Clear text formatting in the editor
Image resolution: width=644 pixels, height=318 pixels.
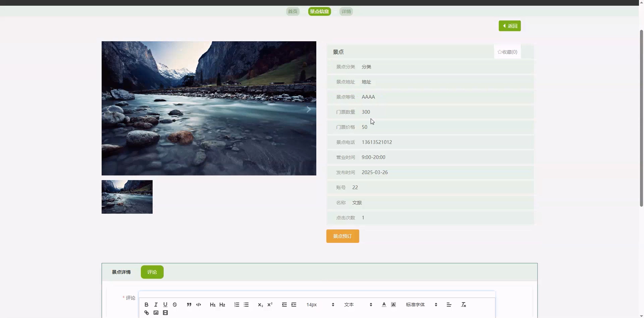463,305
